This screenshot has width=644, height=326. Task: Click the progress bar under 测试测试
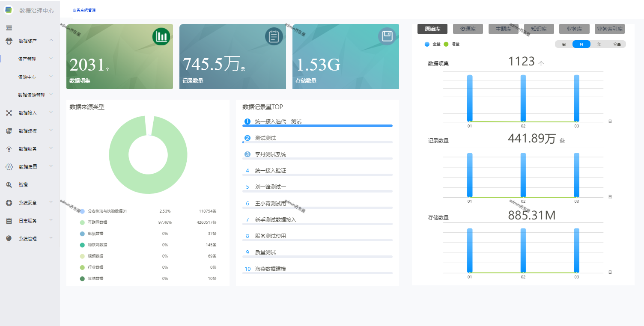pyautogui.click(x=317, y=142)
